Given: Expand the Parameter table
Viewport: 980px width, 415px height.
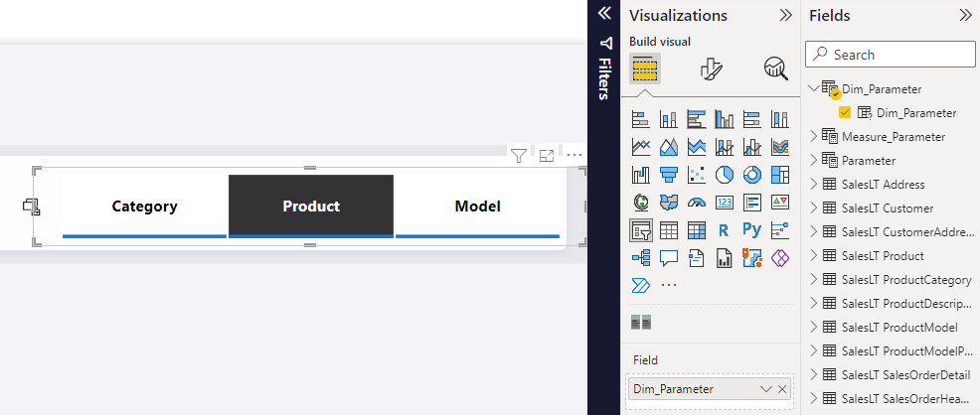Looking at the screenshot, I should point(813,161).
